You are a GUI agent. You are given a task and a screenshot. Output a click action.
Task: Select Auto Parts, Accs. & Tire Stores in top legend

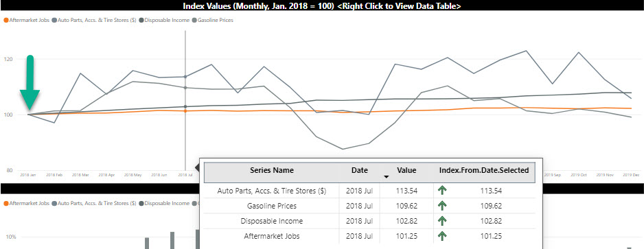coord(94,20)
